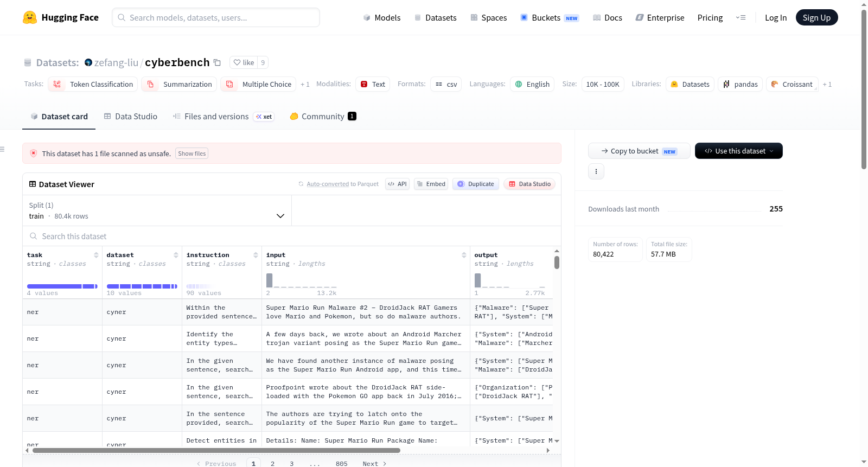Click the Hugging Face logo icon
The width and height of the screenshot is (868, 467).
point(30,17)
